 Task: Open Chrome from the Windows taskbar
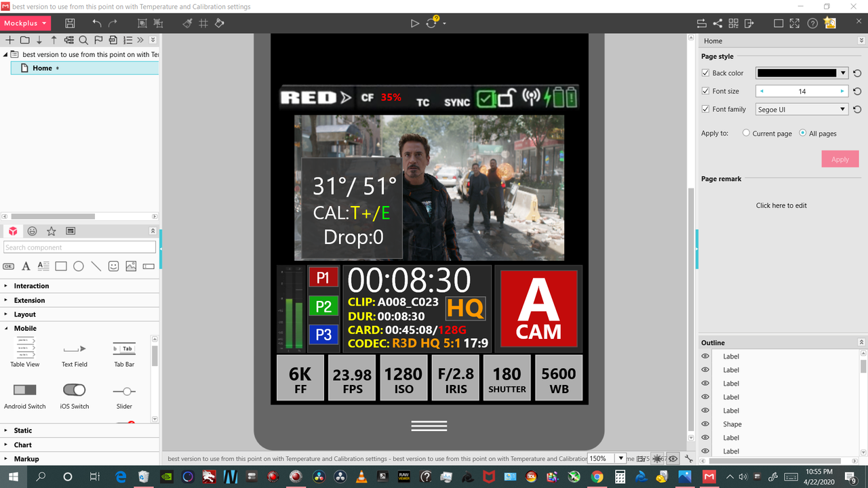597,476
